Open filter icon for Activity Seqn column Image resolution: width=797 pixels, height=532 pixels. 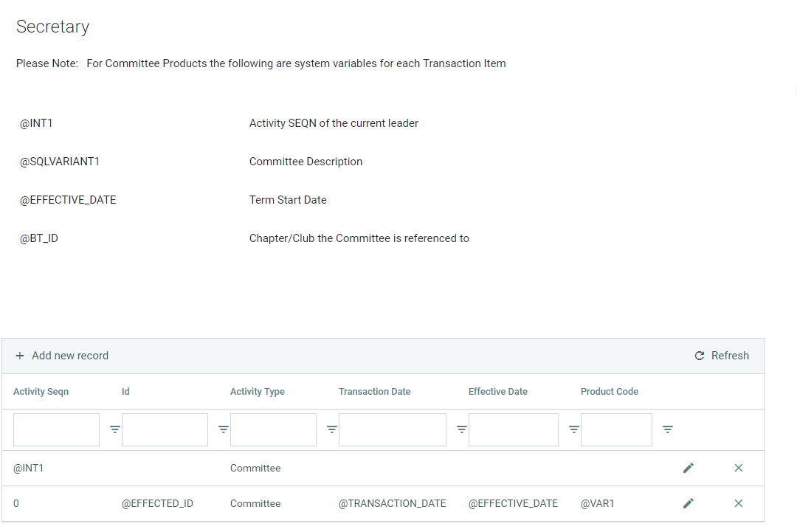(x=114, y=429)
